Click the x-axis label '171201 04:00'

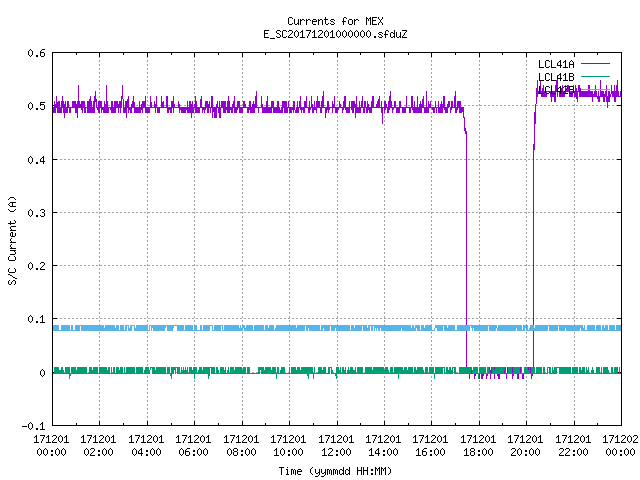(x=146, y=446)
